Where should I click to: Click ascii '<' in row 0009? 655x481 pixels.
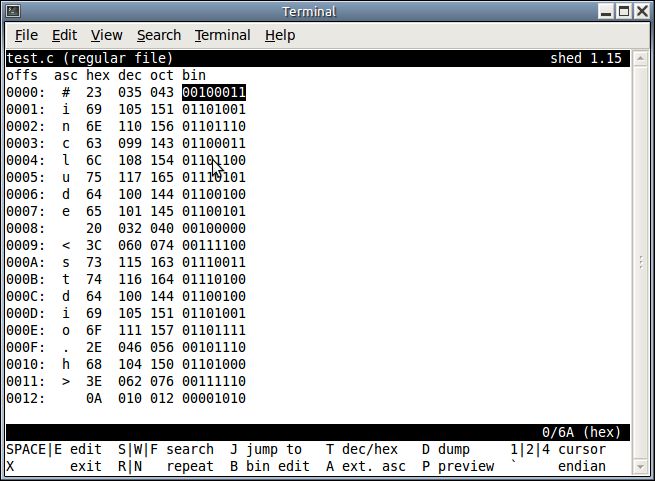tap(66, 245)
